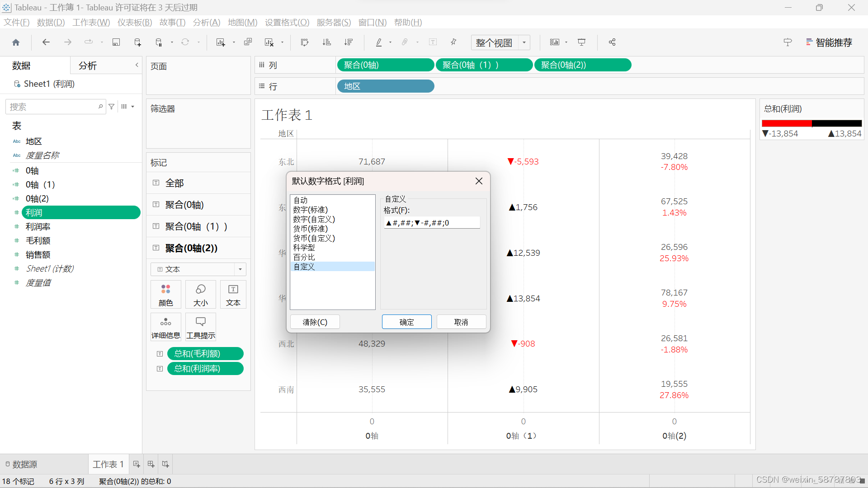Click the 格式(F) custom format input field

click(432, 223)
